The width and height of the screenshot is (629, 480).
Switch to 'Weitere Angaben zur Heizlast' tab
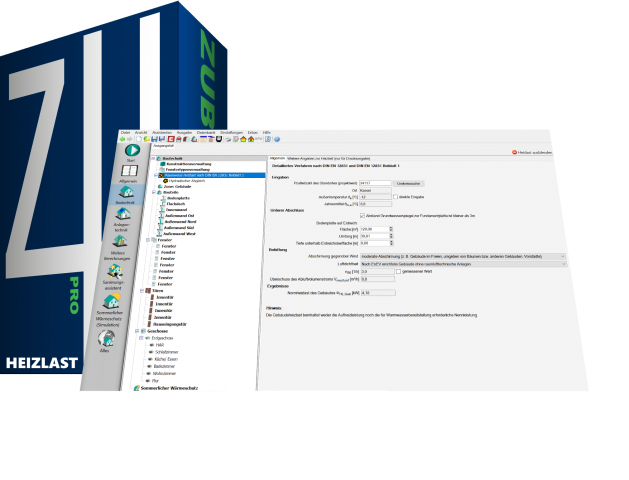pyautogui.click(x=329, y=158)
